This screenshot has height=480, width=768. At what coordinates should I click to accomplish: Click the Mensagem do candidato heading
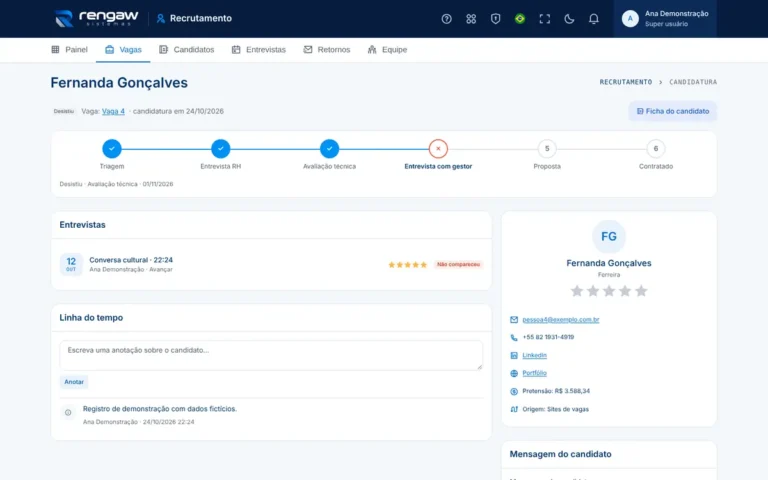coord(560,454)
